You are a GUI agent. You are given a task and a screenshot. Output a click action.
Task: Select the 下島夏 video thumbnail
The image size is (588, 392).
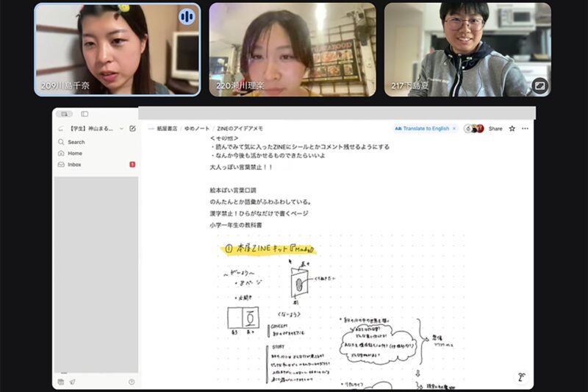467,49
